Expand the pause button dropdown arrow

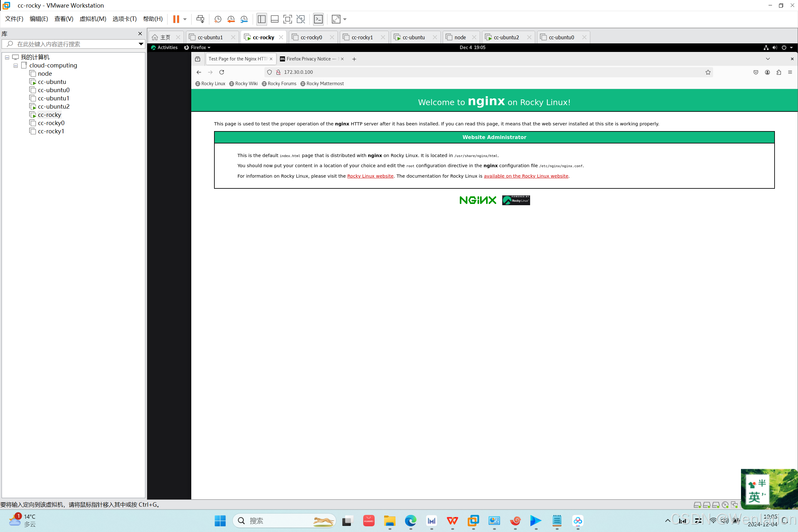pos(185,19)
